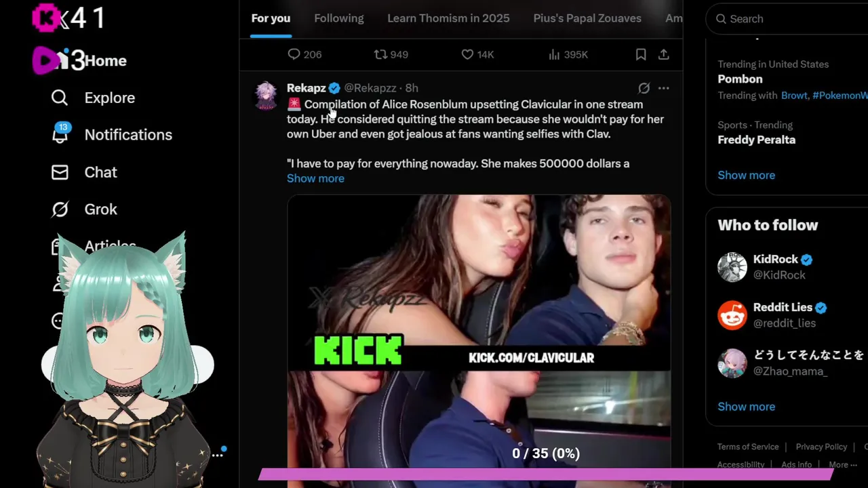
Task: Click the #PokemonW hashtag link
Action: click(840, 96)
